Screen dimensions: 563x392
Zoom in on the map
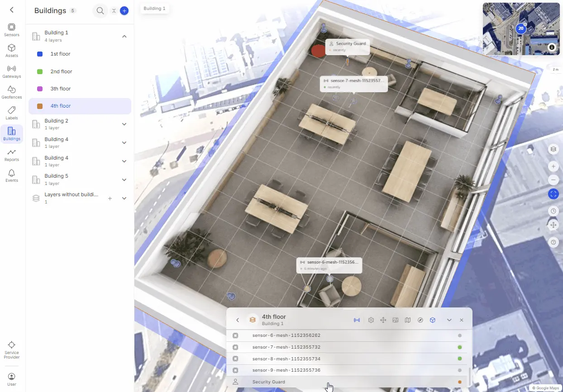click(553, 166)
